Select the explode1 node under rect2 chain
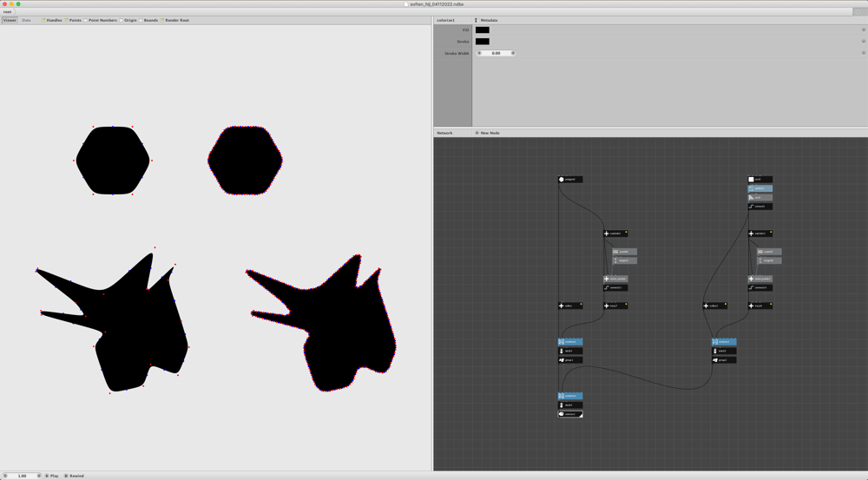 pos(760,233)
